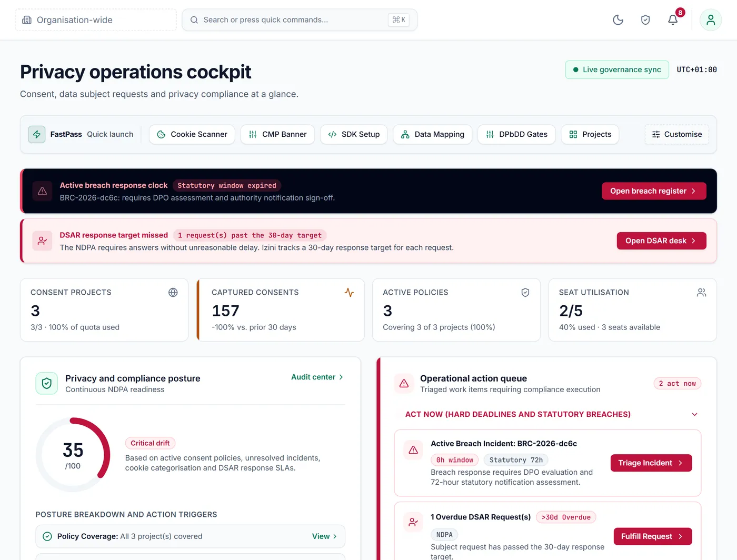Click the '>30d Overdue' tag
This screenshot has width=737, height=560.
[x=566, y=517]
